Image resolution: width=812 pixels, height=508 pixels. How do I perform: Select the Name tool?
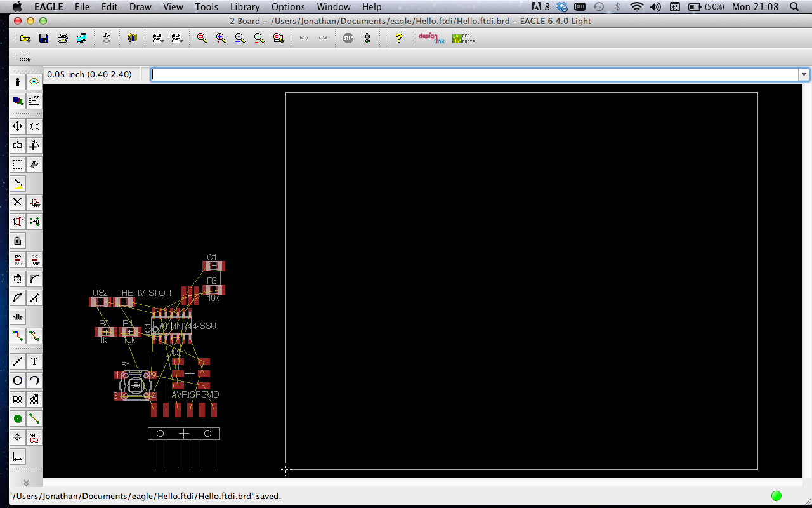click(18, 260)
